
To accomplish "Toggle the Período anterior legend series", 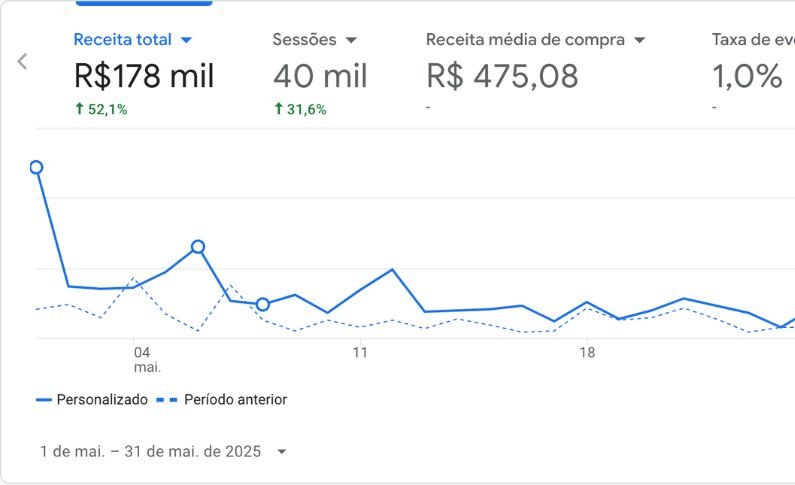I will click(235, 400).
